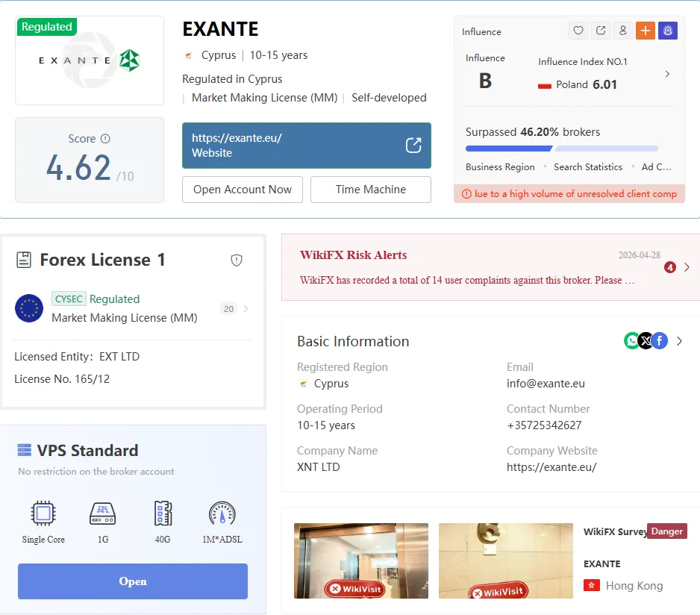
Task: Click the Self-developed platform label
Action: click(x=389, y=97)
